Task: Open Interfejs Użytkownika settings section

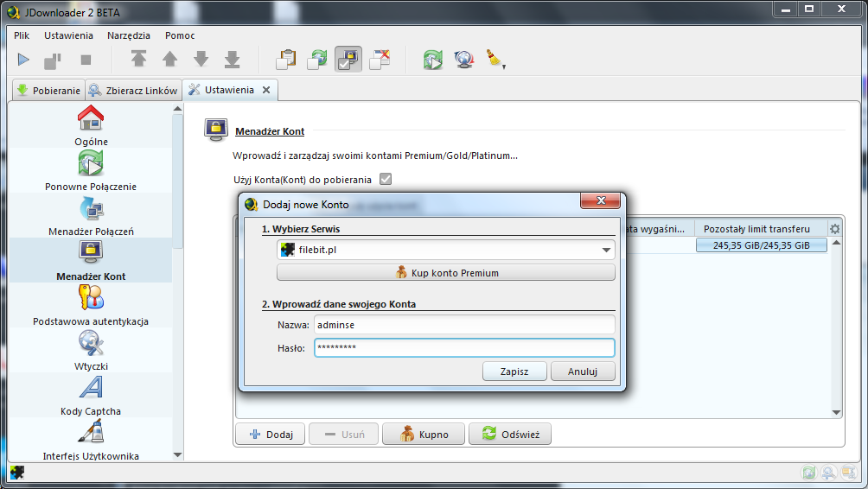Action: tap(91, 441)
